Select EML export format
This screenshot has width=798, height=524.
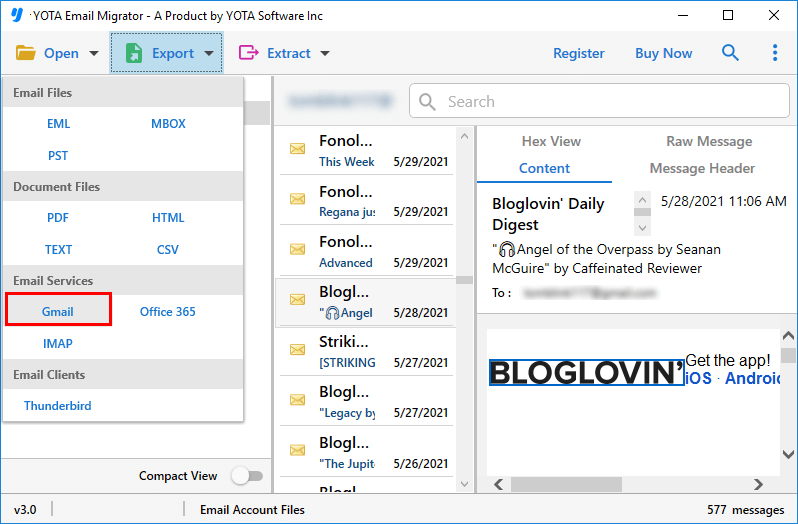(x=58, y=124)
